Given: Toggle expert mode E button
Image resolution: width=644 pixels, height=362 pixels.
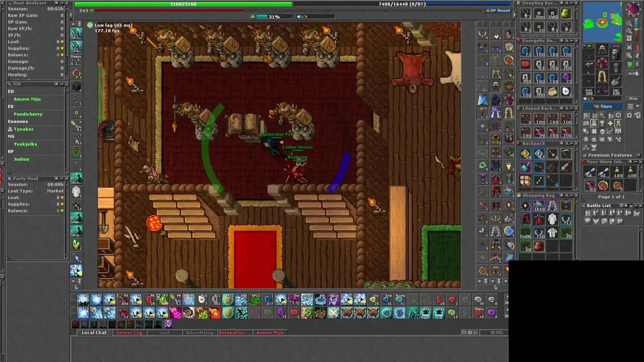Looking at the screenshot, I should [x=637, y=64].
